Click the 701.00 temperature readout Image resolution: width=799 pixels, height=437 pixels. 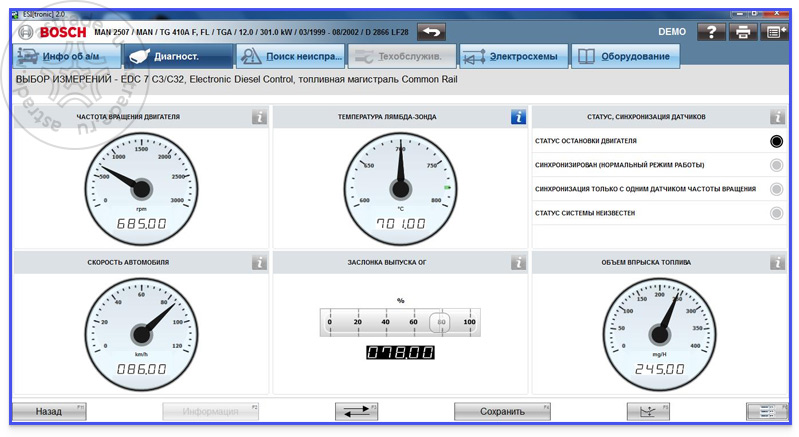(x=401, y=224)
